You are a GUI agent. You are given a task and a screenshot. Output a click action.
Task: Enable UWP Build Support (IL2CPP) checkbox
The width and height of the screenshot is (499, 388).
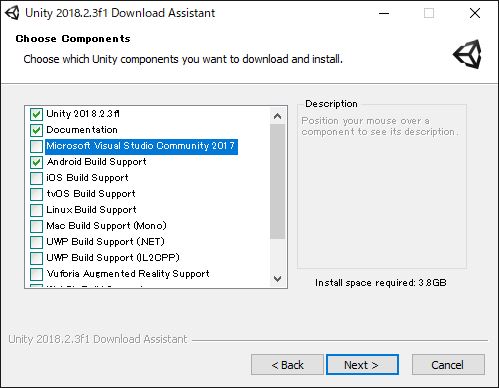pos(36,258)
